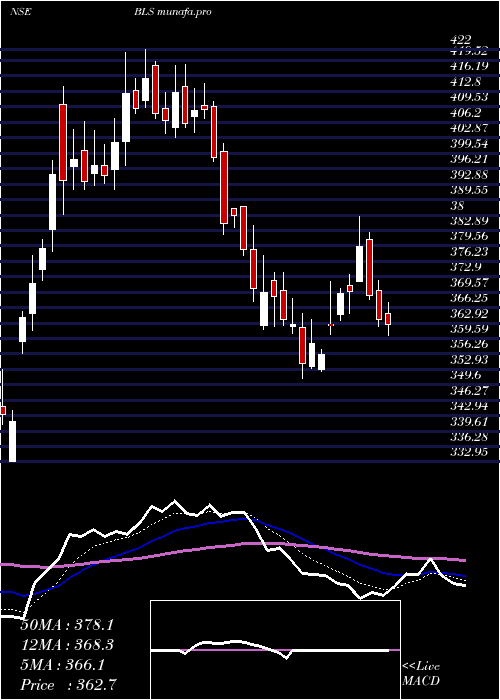Click the <<Live MACD label
Screen dimensions: 500x700
coord(421,674)
